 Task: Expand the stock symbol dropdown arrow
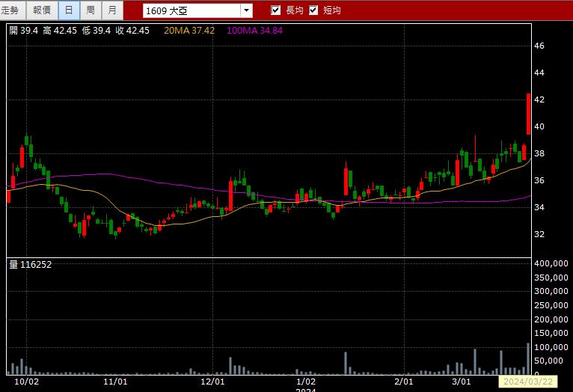pyautogui.click(x=247, y=10)
